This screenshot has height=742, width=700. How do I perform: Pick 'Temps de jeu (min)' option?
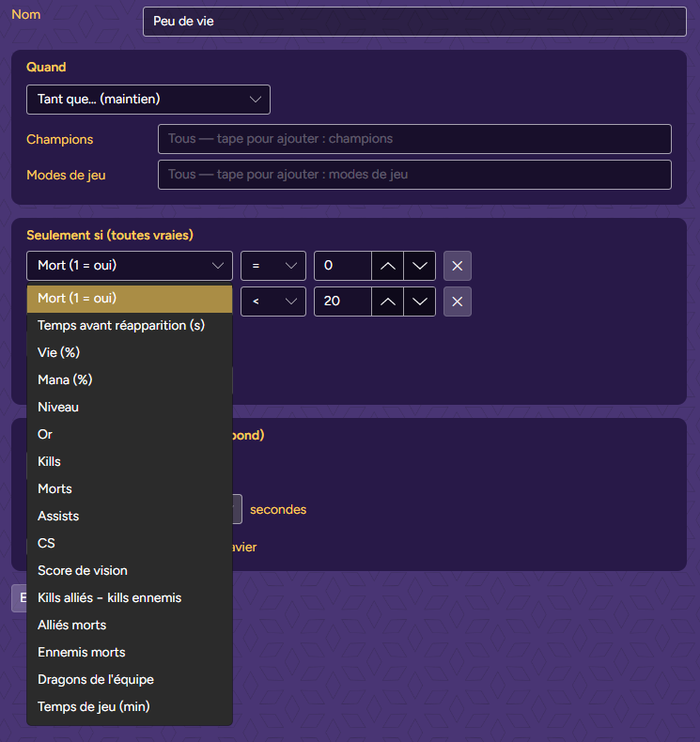[130, 706]
